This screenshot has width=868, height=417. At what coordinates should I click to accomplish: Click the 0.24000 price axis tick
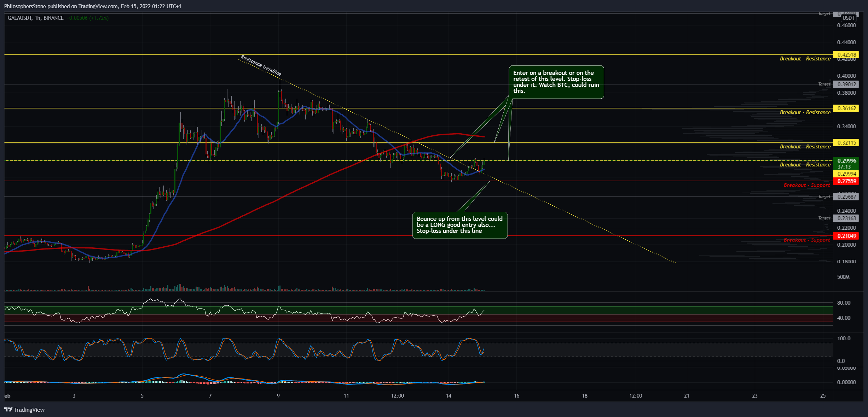846,211
